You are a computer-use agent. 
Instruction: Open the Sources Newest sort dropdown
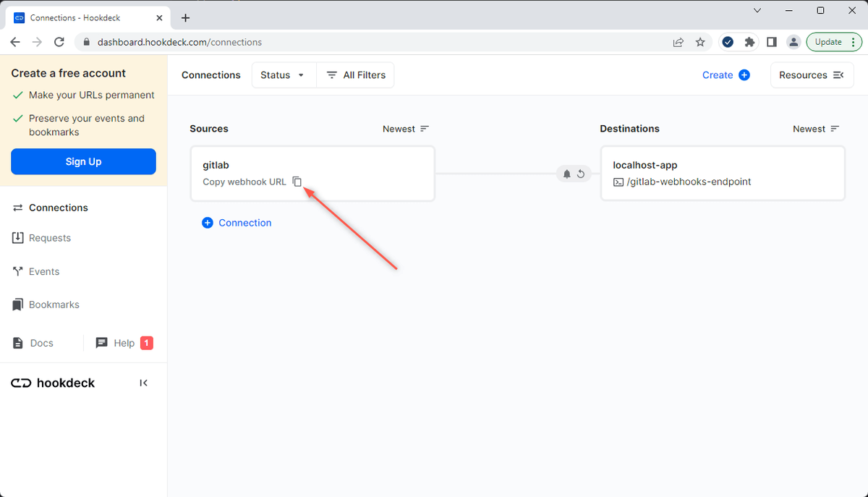point(405,128)
